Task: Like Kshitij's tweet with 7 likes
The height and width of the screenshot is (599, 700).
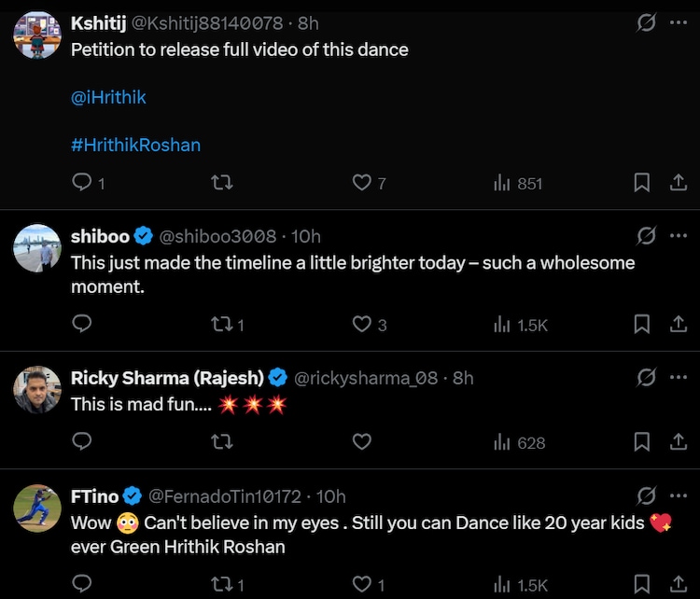Action: coord(362,183)
